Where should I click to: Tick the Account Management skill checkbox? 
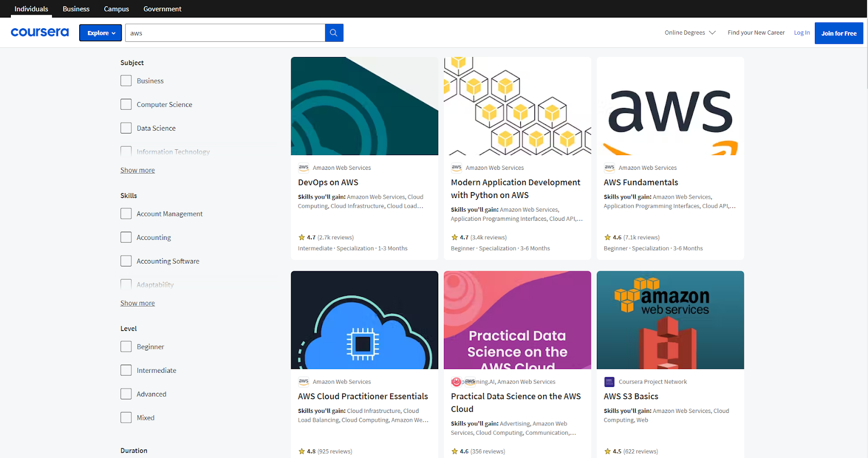pos(126,214)
